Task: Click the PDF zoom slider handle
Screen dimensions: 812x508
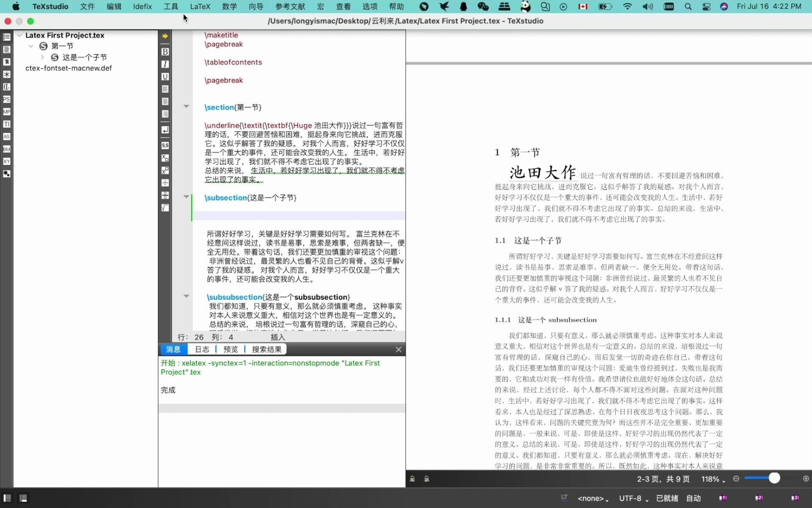Action: point(774,478)
